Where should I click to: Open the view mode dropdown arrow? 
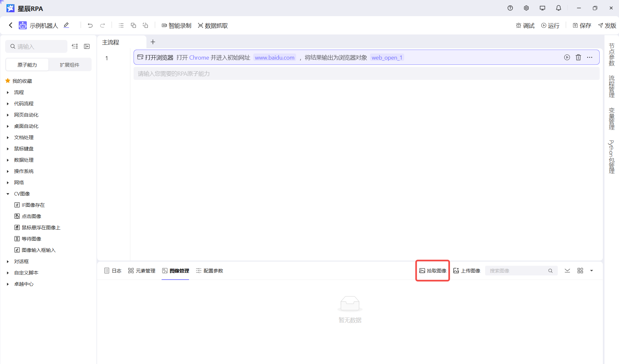[591, 271]
